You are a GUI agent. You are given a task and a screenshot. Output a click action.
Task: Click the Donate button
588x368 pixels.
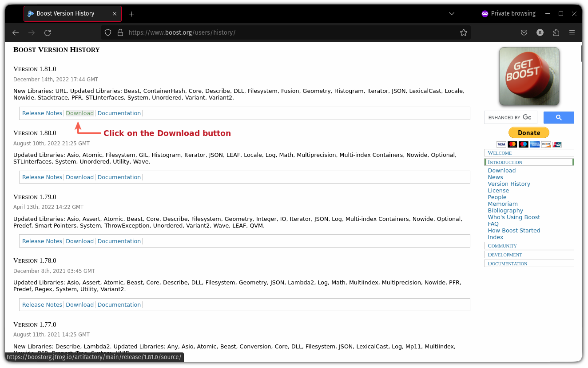(x=528, y=132)
